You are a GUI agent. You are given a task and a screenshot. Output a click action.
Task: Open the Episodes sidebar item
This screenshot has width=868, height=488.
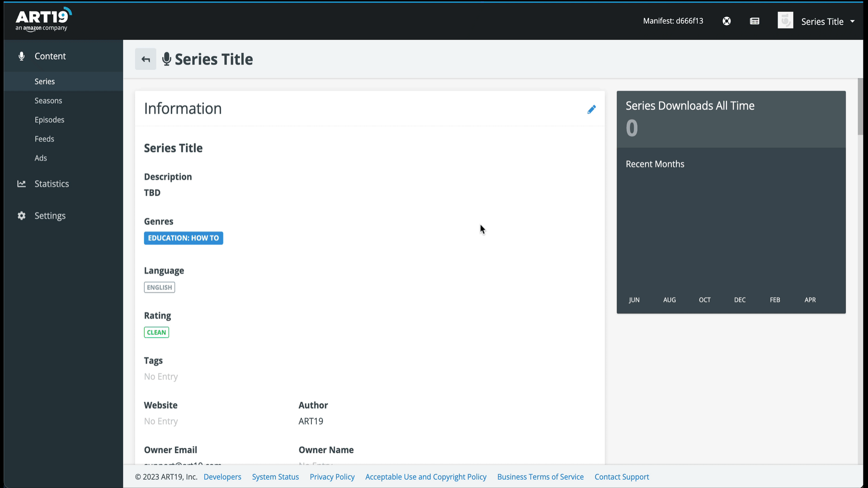tap(49, 120)
